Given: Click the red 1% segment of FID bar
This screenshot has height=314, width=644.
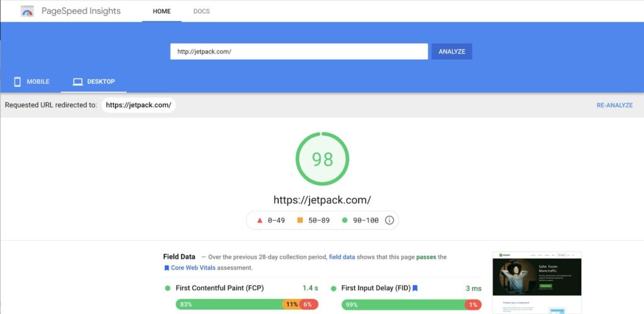Looking at the screenshot, I should (473, 305).
